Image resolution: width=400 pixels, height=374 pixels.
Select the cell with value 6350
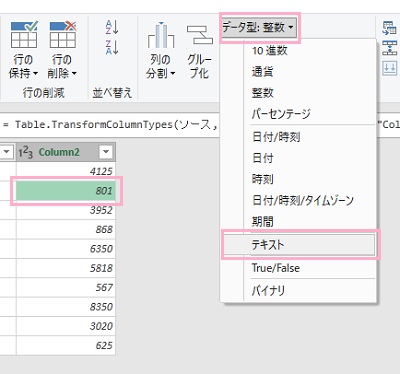[x=66, y=249]
